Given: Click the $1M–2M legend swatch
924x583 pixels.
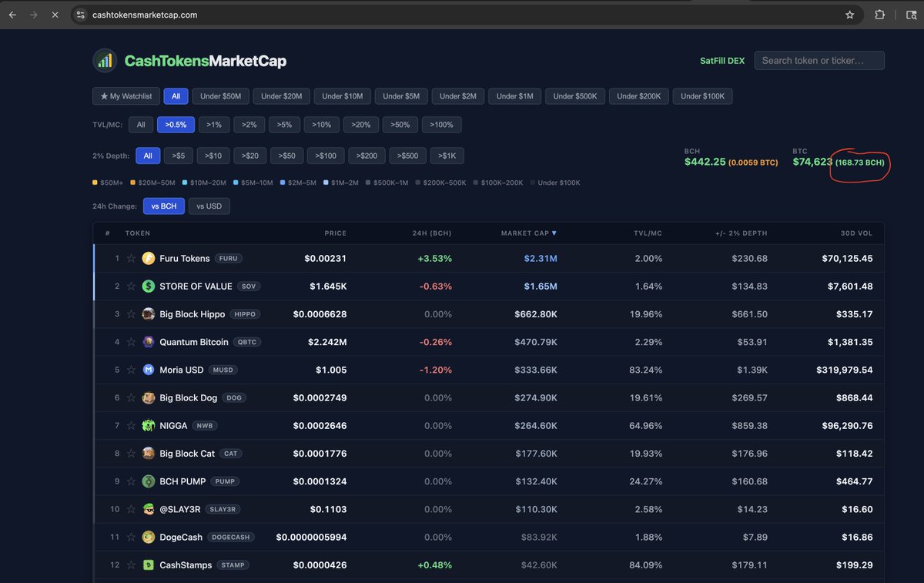Looking at the screenshot, I should (x=326, y=183).
